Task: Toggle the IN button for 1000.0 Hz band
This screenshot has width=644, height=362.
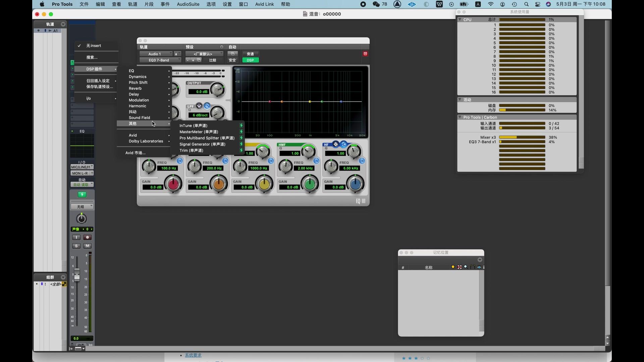Action: (x=271, y=161)
